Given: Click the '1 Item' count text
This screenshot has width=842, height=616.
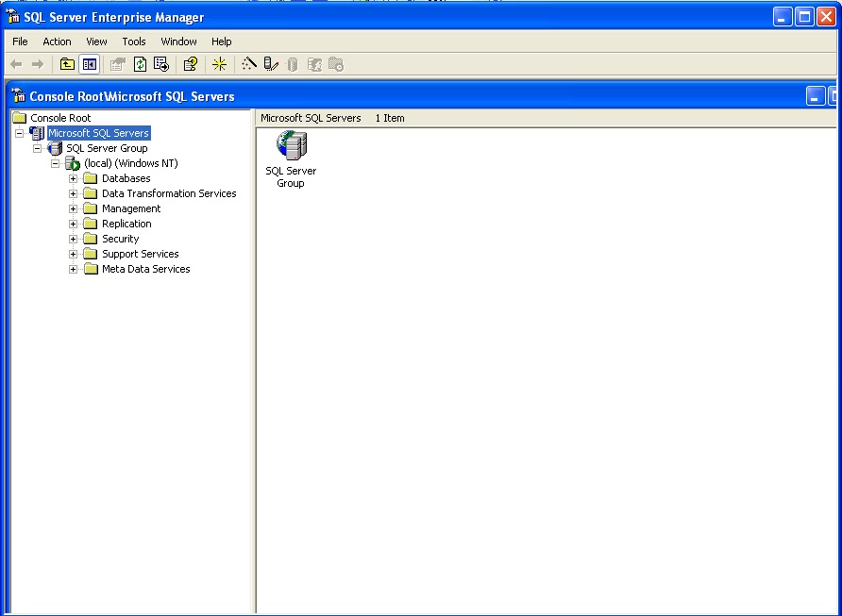Looking at the screenshot, I should (x=390, y=118).
